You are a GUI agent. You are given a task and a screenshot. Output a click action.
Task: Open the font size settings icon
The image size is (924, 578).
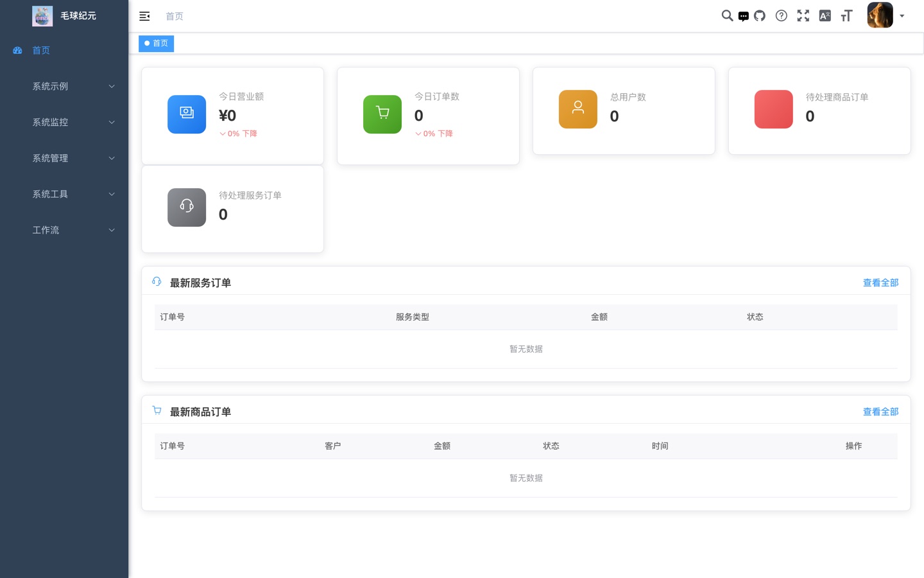point(846,15)
